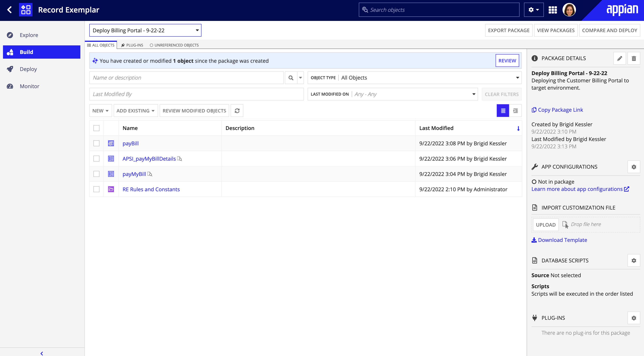Go back using the back arrow
Image resolution: width=644 pixels, height=356 pixels.
(x=10, y=10)
